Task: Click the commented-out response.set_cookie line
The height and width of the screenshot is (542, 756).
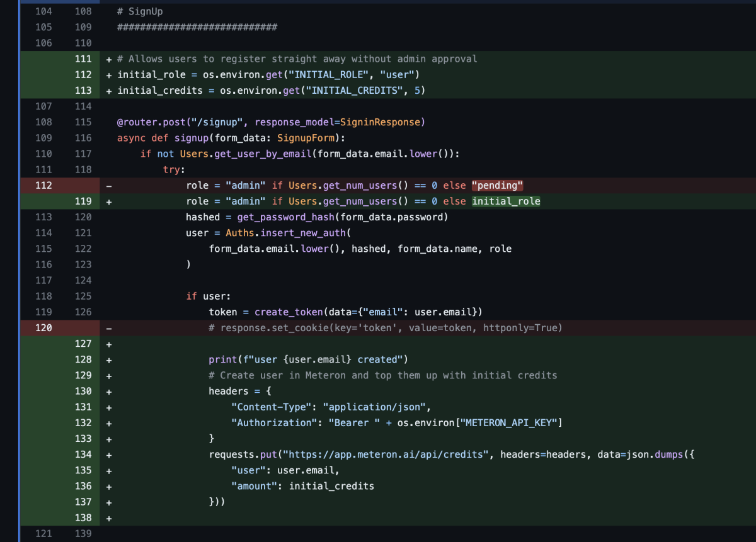Action: [386, 328]
